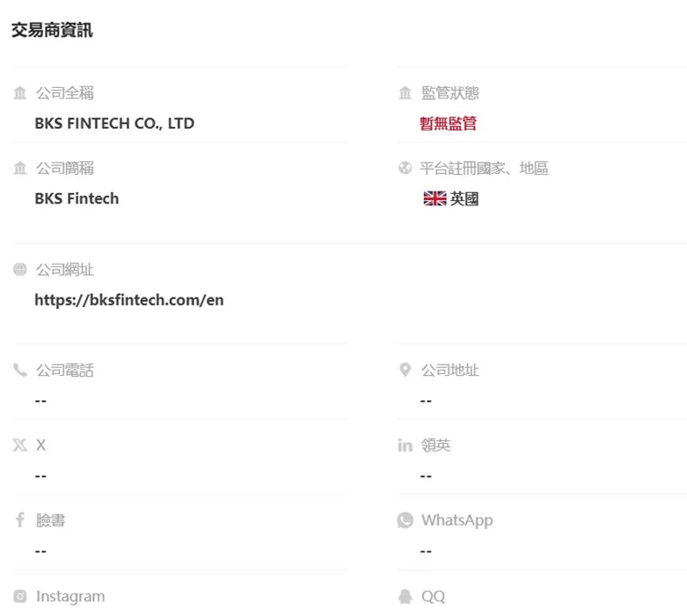Click the QQ penguin icon
Viewport: 687px width, 616px height.
(405, 596)
